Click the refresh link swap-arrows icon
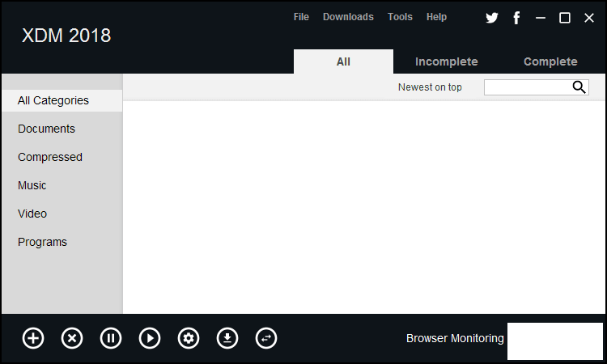Screen dimensions: 607x364 [x=266, y=338]
